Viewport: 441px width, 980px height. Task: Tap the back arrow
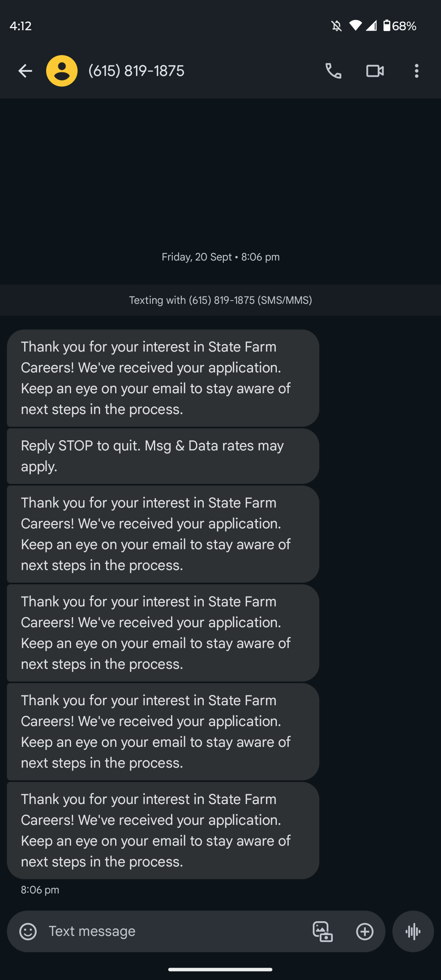(25, 71)
